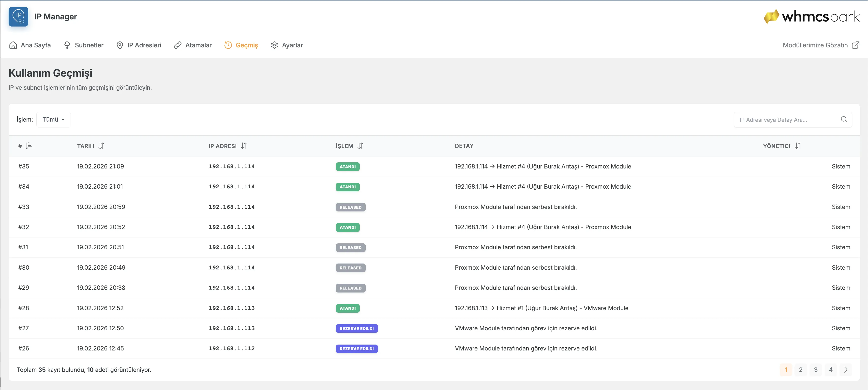Screen dimensions: 868x390
Task: Click Sistem in row #34
Action: (841, 186)
